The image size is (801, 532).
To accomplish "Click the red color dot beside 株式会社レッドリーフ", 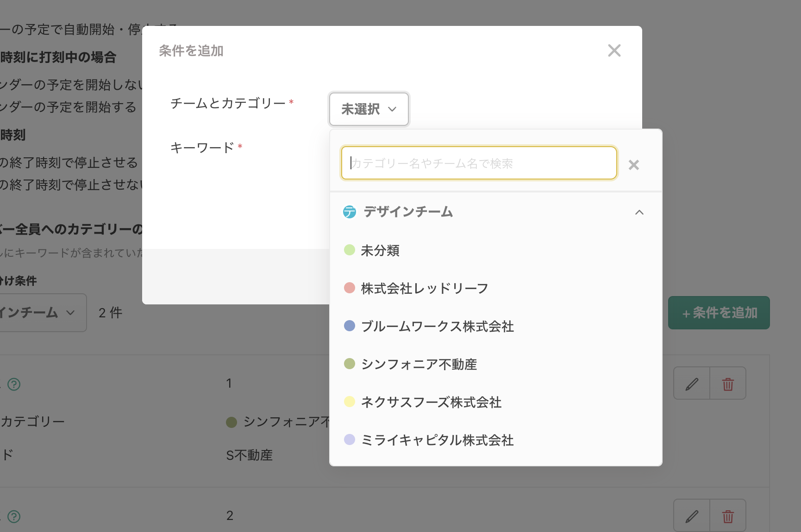I will (349, 287).
